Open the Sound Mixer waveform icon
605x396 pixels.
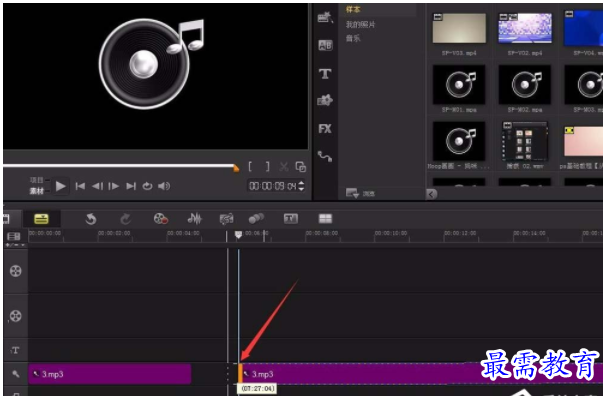pos(194,219)
